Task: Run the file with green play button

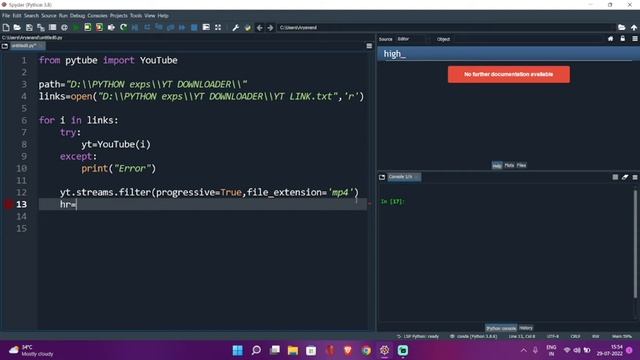Action: pos(76,27)
